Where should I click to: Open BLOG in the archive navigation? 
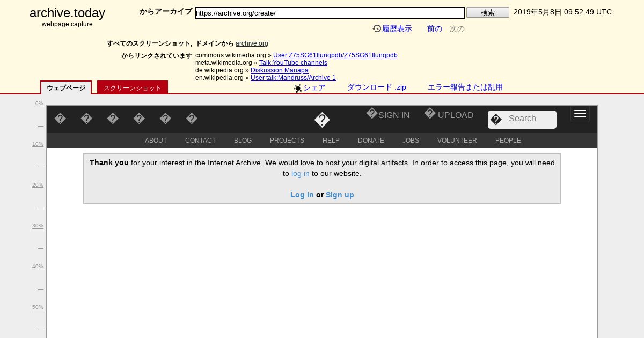coord(243,141)
